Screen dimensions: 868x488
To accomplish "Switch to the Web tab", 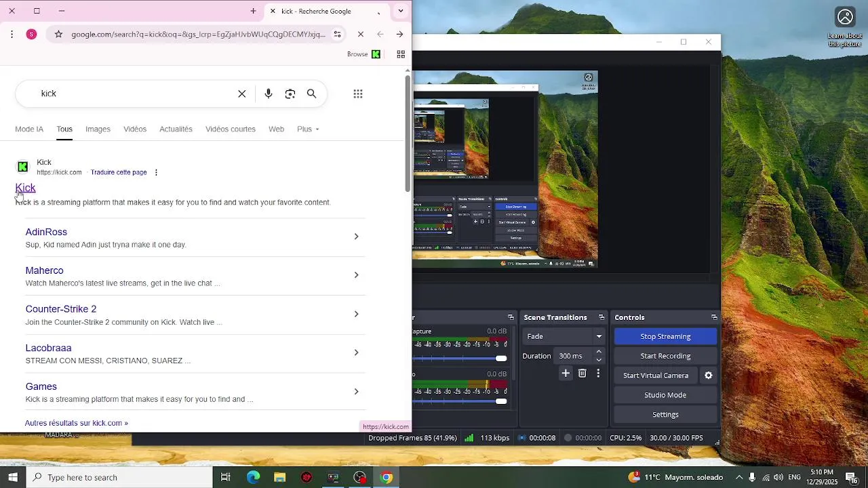I will click(x=276, y=129).
